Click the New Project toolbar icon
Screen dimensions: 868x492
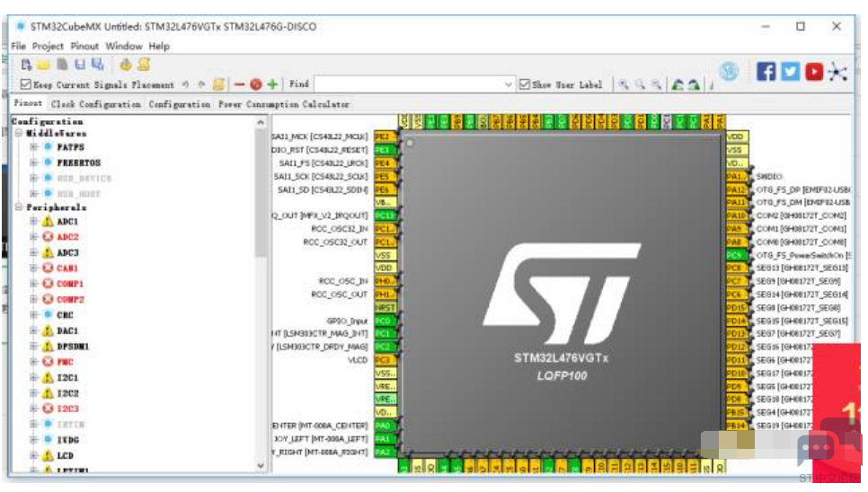(x=26, y=66)
